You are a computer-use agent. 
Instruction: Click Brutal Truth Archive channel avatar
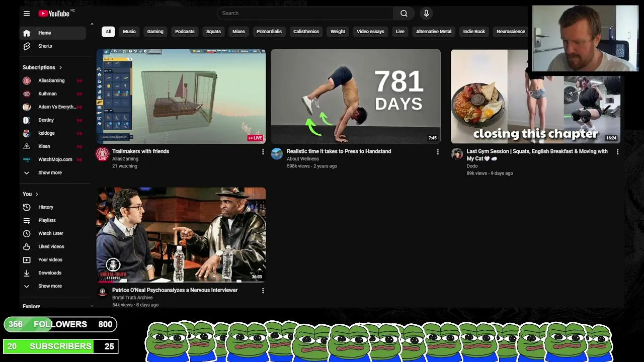point(103,292)
